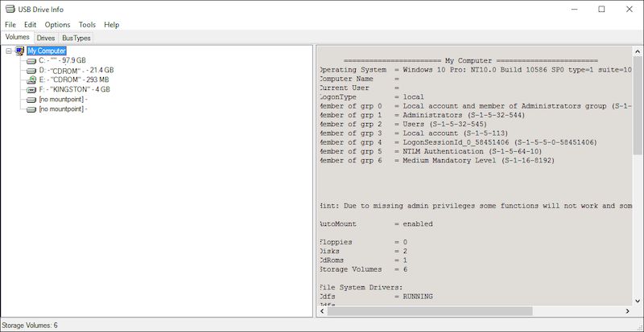Switch to the Drives tab

pos(46,38)
